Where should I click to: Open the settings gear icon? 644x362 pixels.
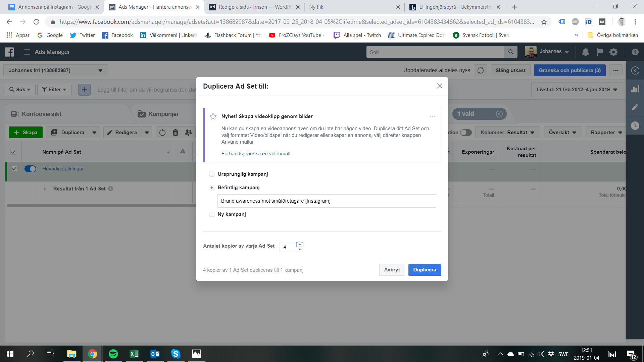tap(613, 52)
